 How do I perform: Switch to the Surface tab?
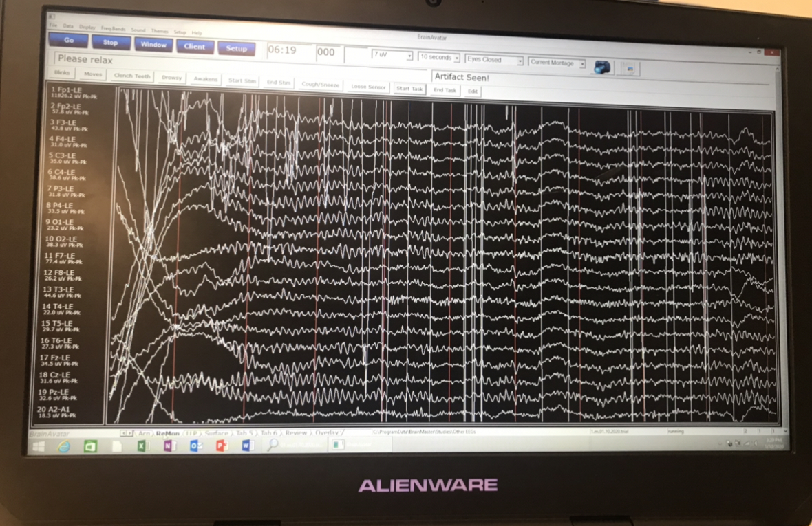coord(216,433)
